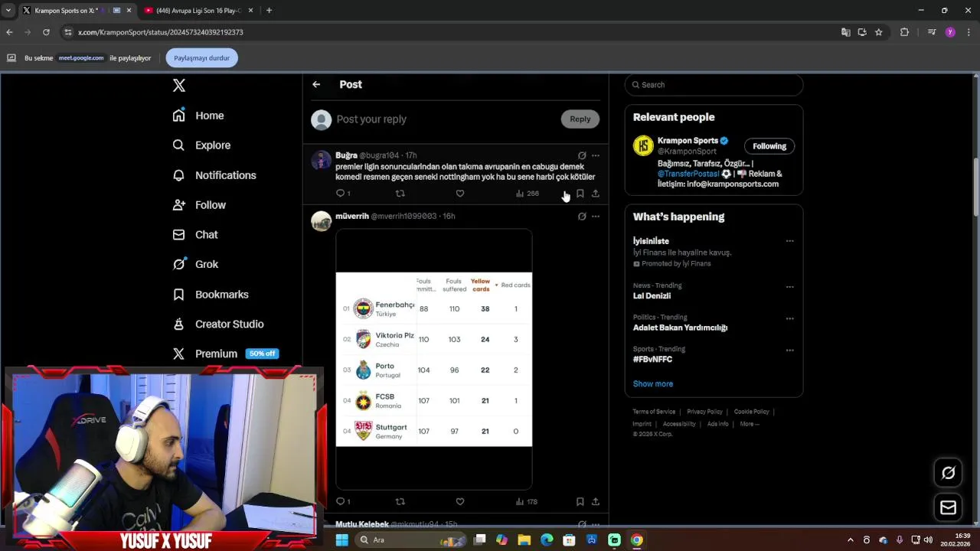
Task: Like Buğra's comment
Action: tap(460, 194)
